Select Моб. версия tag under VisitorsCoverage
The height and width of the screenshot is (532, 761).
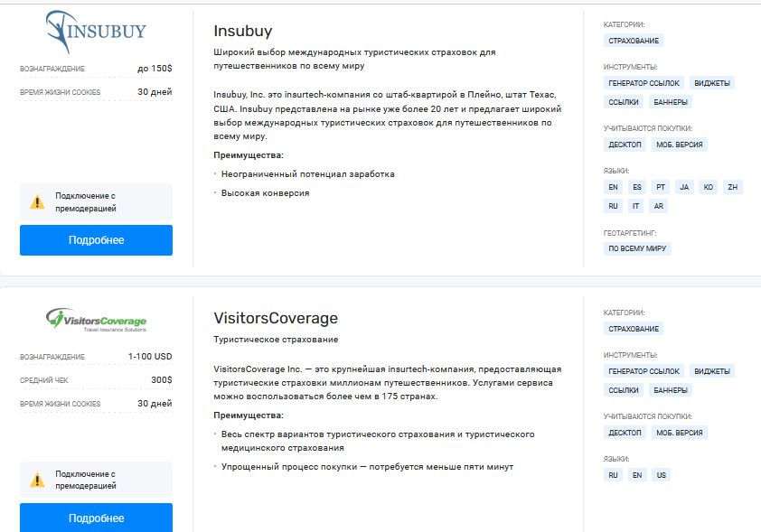[679, 433]
